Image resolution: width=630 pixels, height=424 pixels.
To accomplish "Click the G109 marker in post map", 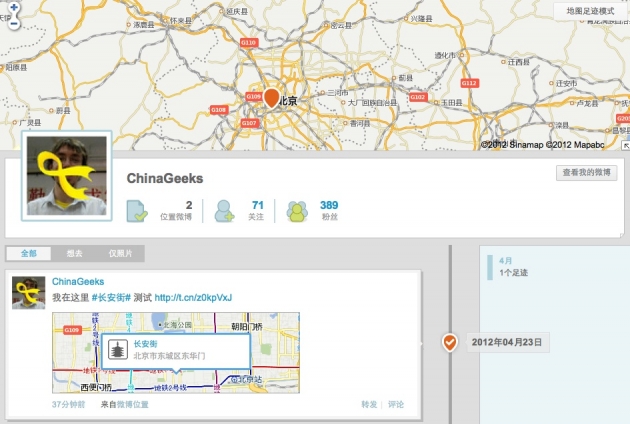I will pos(72,330).
